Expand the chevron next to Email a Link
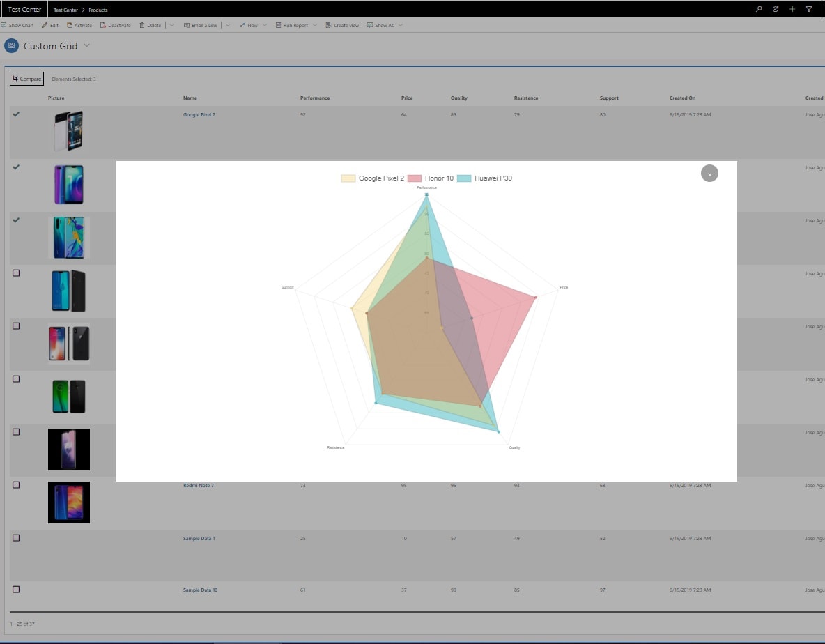Screen dimensions: 825x644 click(227, 25)
